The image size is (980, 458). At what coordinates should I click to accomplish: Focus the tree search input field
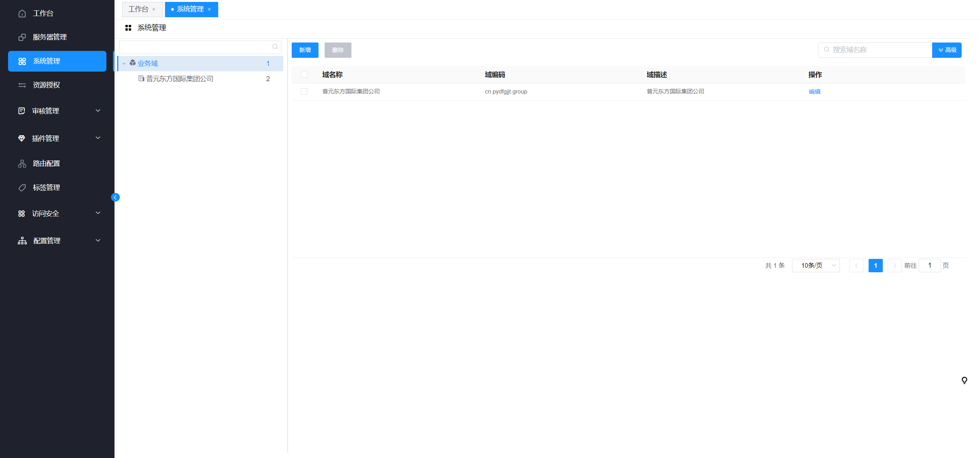tap(200, 47)
